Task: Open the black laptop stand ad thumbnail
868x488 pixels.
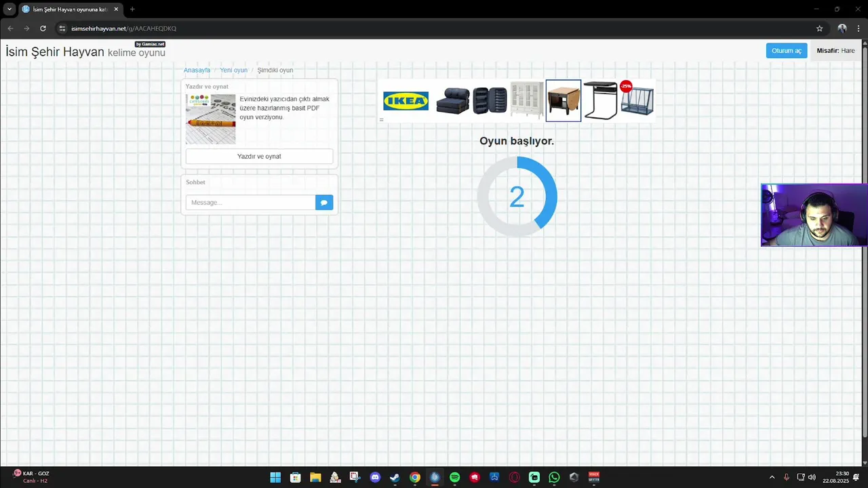Action: (x=601, y=101)
